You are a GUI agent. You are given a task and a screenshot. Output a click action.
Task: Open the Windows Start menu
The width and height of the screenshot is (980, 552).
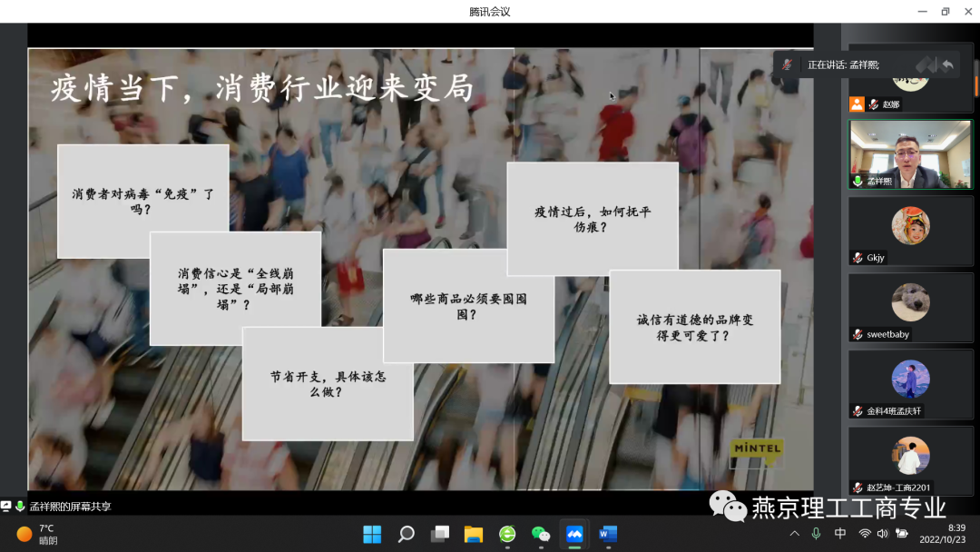(372, 534)
